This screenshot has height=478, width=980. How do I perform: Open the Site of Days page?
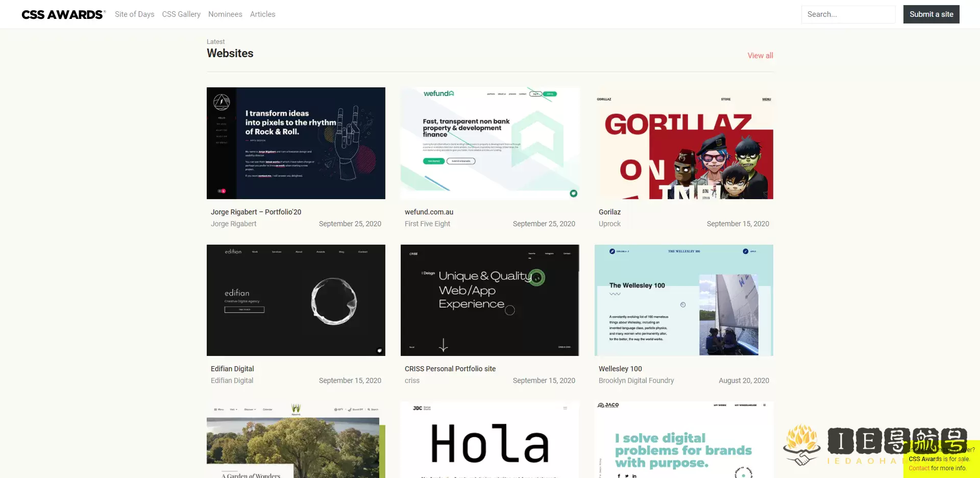(134, 14)
